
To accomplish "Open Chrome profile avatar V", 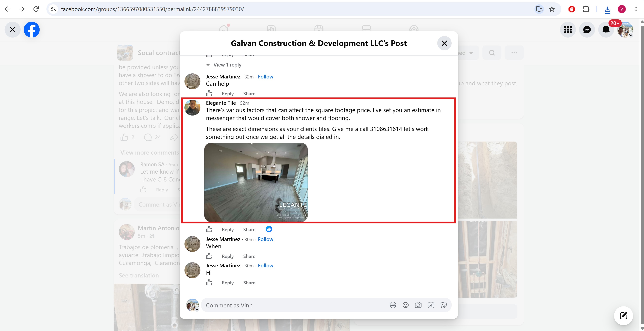I will tap(622, 9).
